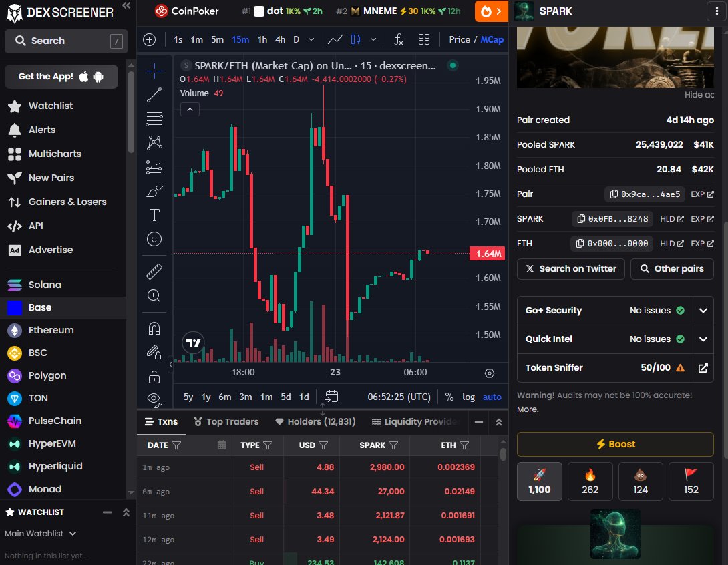The width and height of the screenshot is (728, 565).
Task: Focus the Search input field
Action: coord(66,41)
